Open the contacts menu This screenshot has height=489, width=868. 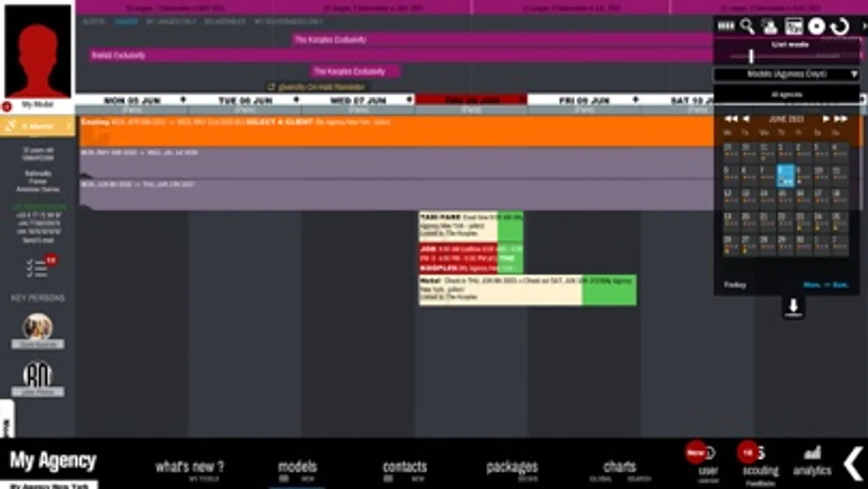[x=405, y=466]
